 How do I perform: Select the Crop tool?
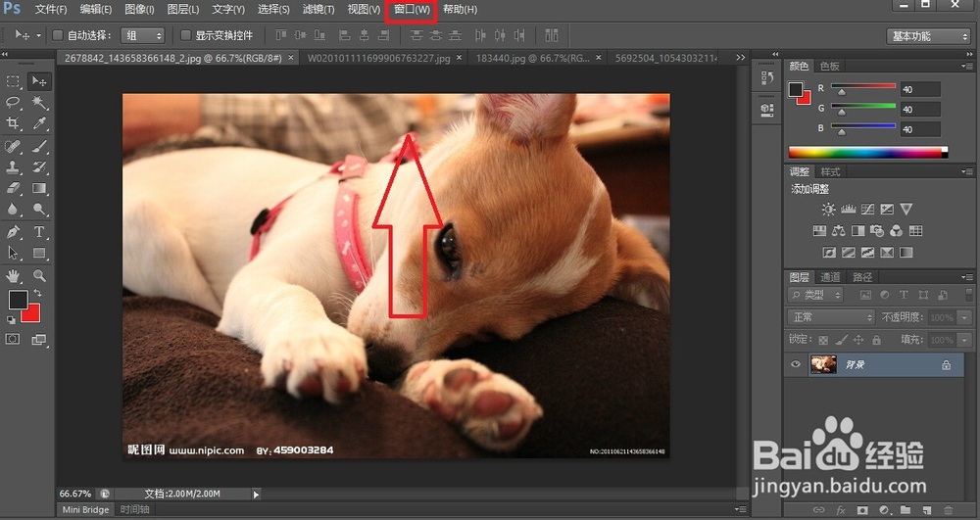pyautogui.click(x=13, y=123)
